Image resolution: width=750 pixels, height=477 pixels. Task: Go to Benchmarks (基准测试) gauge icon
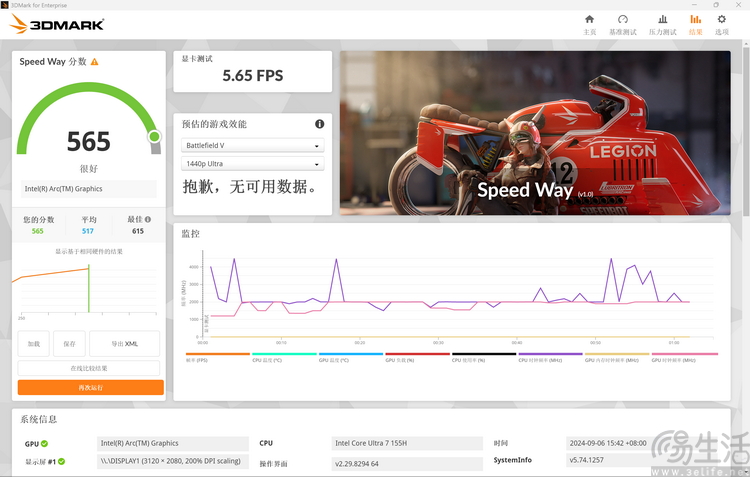point(622,20)
